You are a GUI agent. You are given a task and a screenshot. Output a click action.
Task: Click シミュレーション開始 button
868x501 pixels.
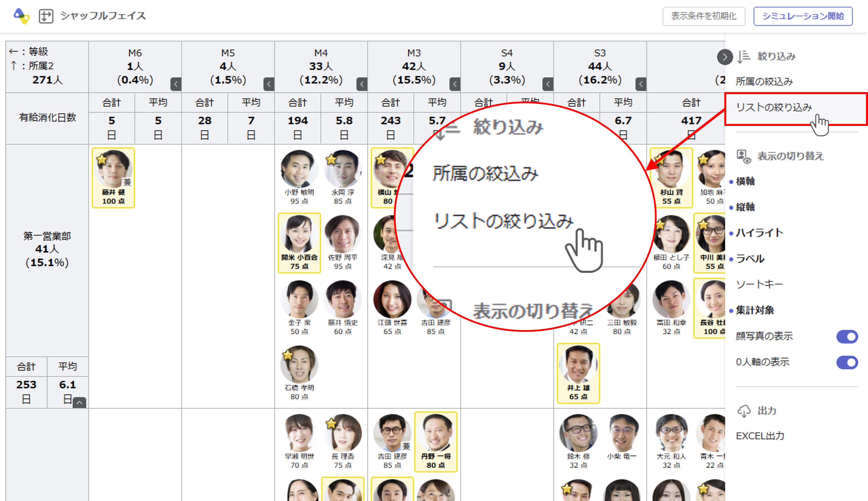[803, 16]
